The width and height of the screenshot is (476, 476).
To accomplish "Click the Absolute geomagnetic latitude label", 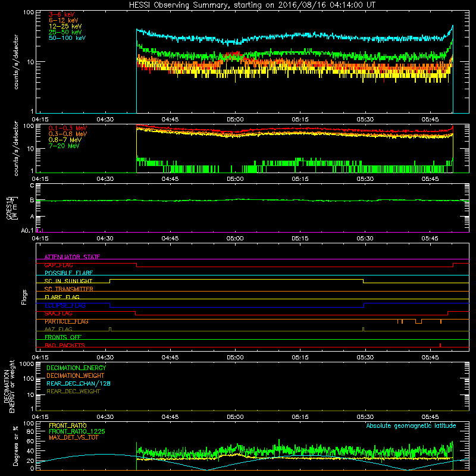I will tap(411, 426).
